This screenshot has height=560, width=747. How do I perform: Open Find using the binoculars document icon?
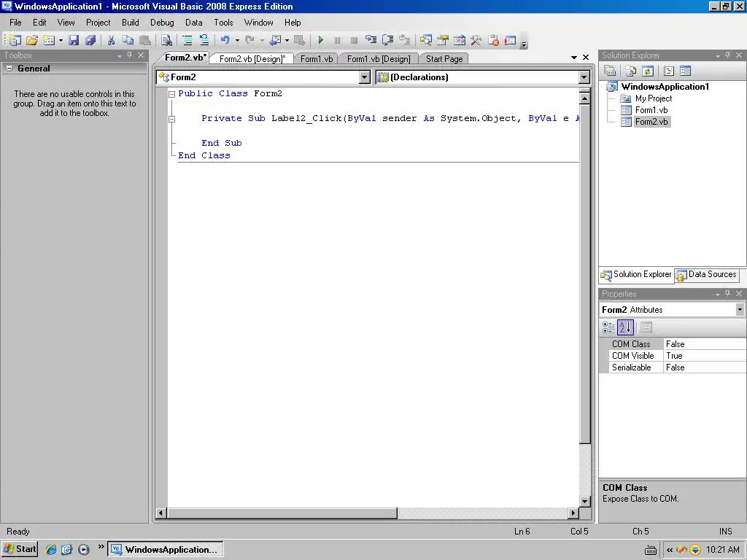pyautogui.click(x=166, y=41)
